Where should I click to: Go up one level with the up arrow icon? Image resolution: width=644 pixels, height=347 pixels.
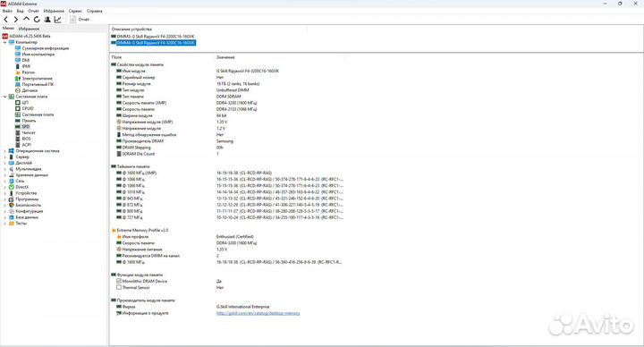click(26, 20)
